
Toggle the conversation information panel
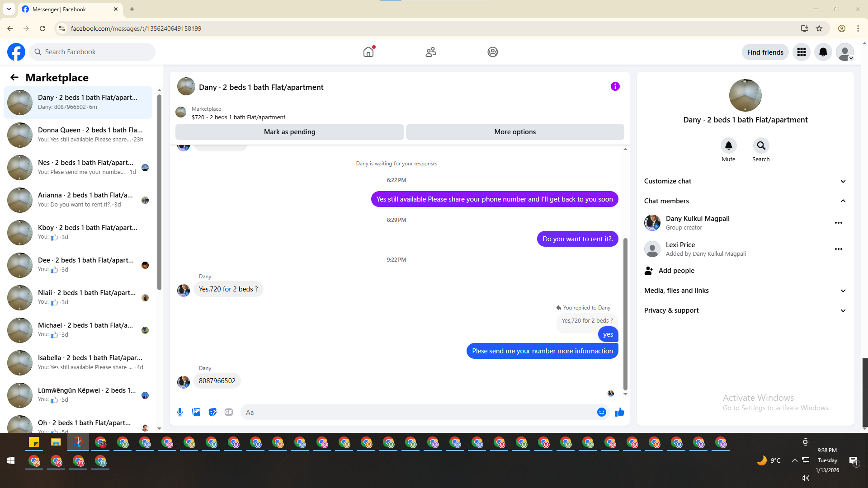[615, 86]
